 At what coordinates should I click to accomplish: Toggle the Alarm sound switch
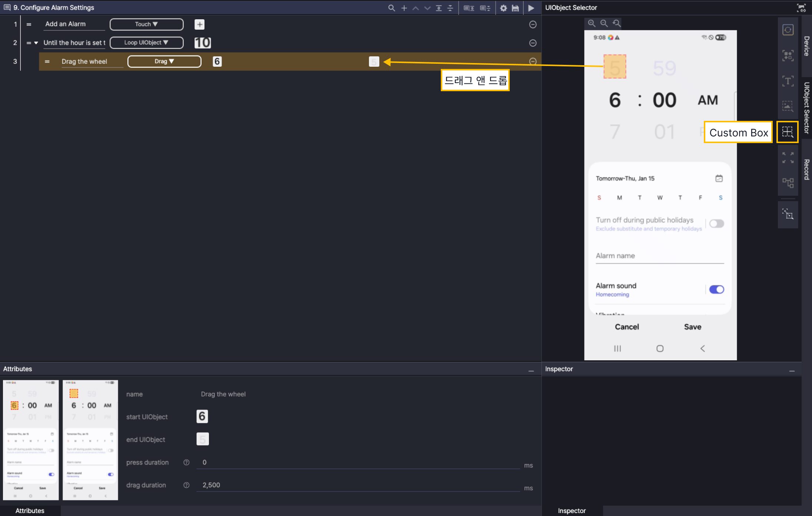[x=716, y=290]
